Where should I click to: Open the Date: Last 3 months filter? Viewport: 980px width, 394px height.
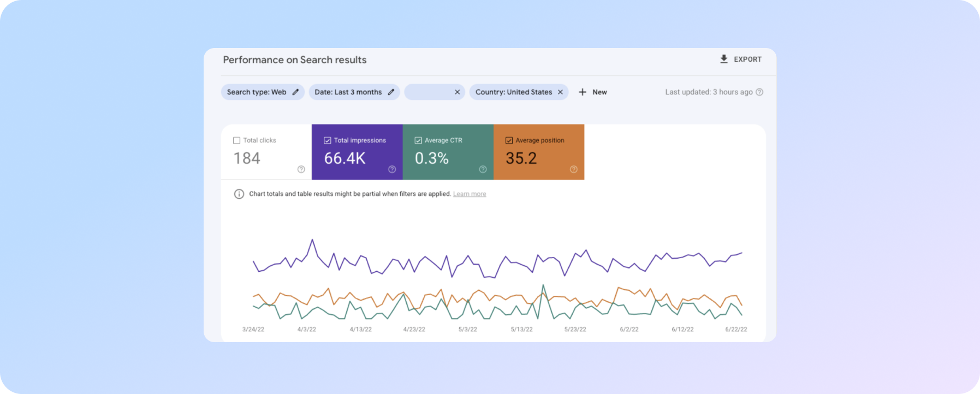click(x=348, y=92)
